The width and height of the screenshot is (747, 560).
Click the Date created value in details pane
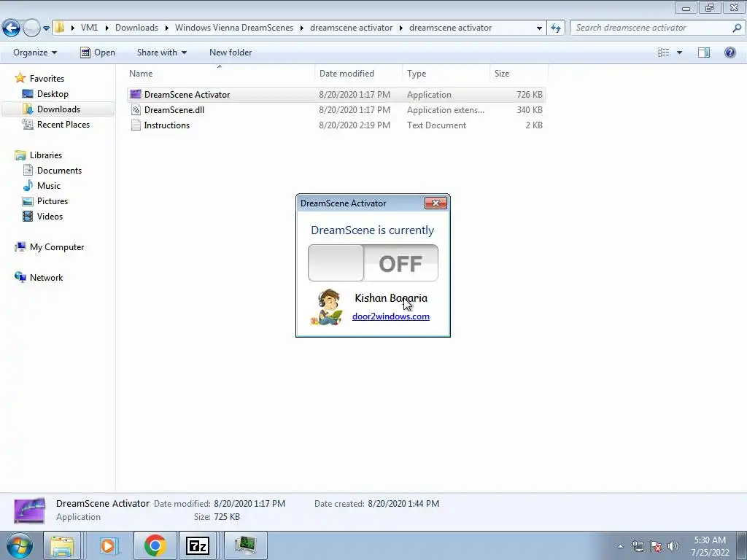403,504
